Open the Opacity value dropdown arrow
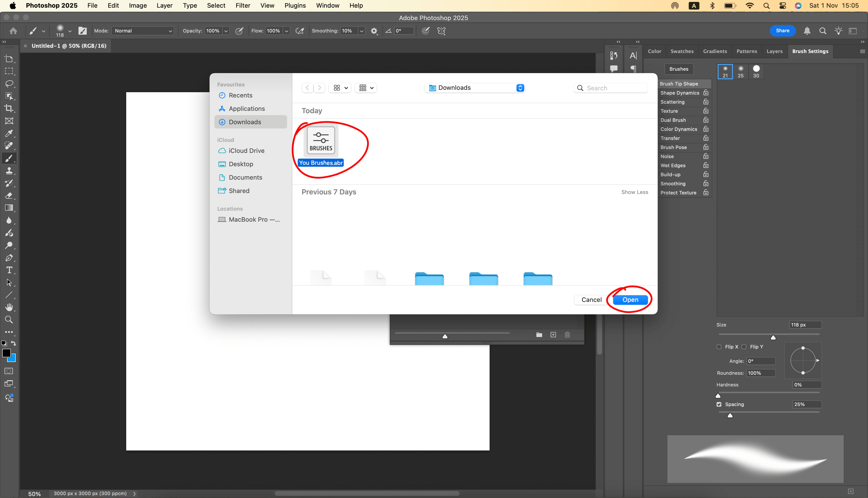Image resolution: width=868 pixels, height=498 pixels. (226, 31)
